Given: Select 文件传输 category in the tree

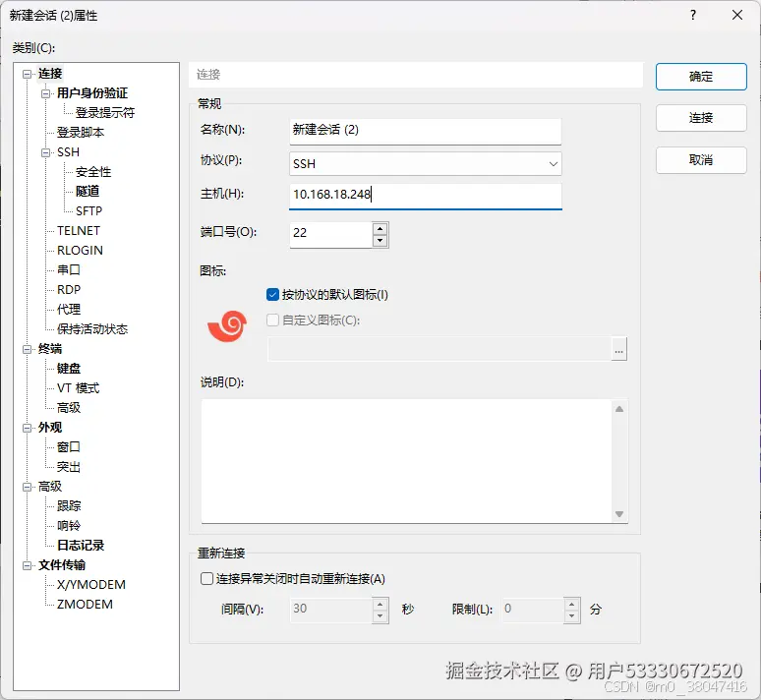Looking at the screenshot, I should click(x=62, y=565).
